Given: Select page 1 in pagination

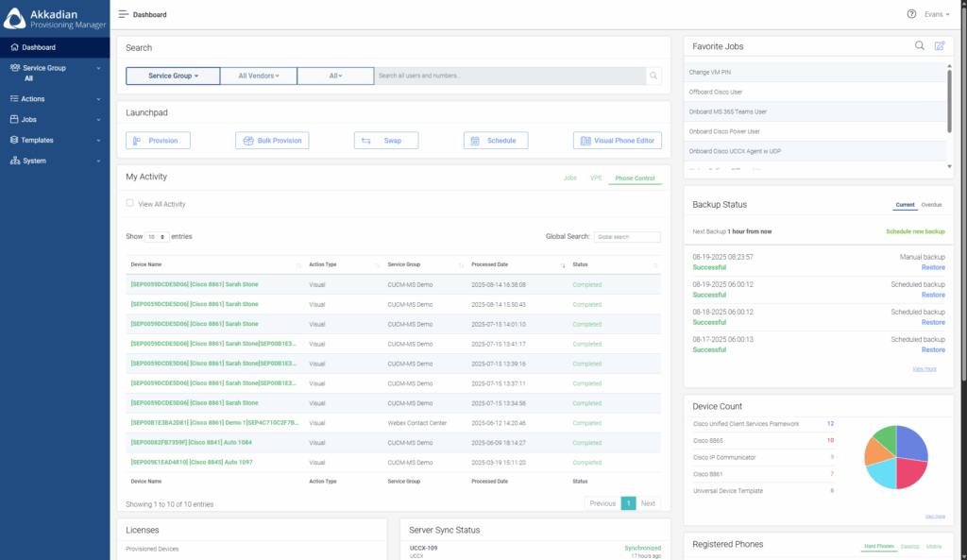Looking at the screenshot, I should [628, 503].
